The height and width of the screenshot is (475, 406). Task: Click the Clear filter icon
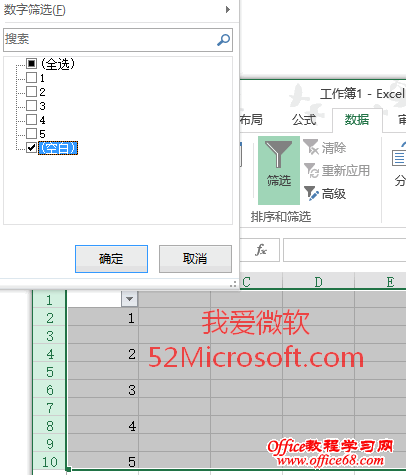pyautogui.click(x=311, y=147)
